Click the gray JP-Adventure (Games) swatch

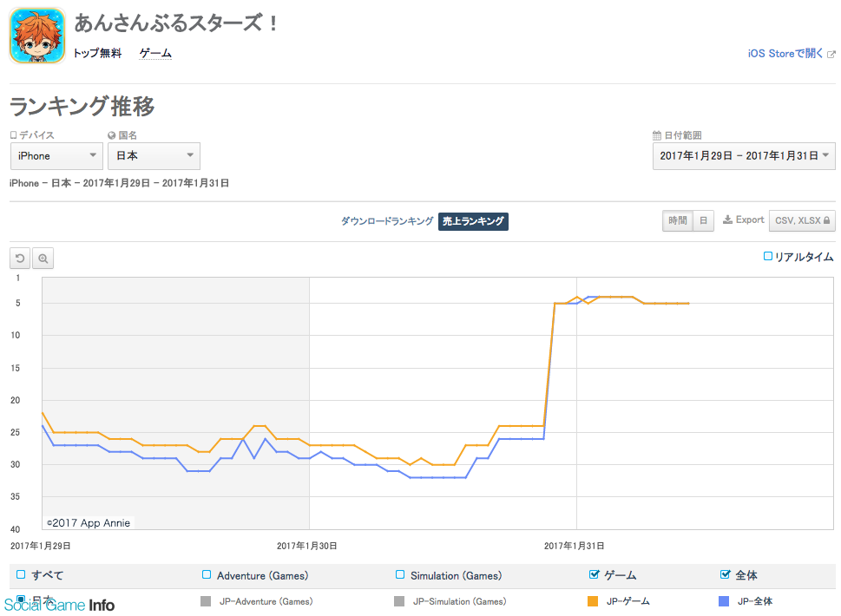(x=206, y=601)
